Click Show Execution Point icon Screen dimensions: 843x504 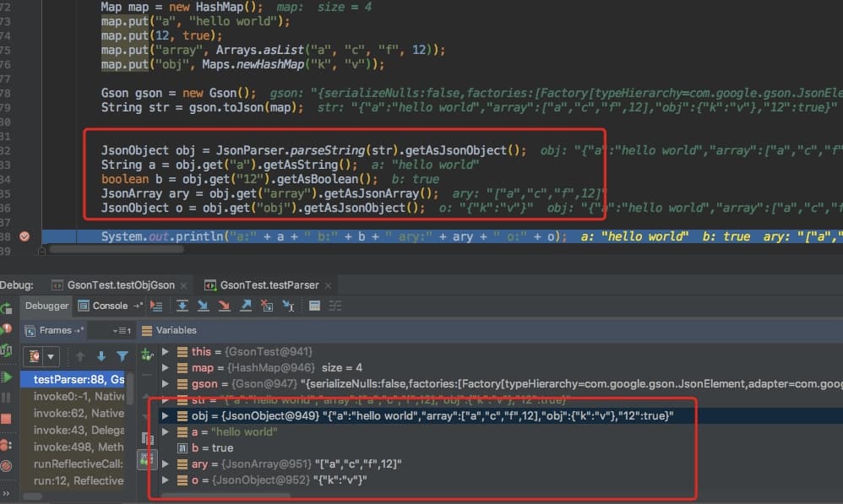point(156,306)
